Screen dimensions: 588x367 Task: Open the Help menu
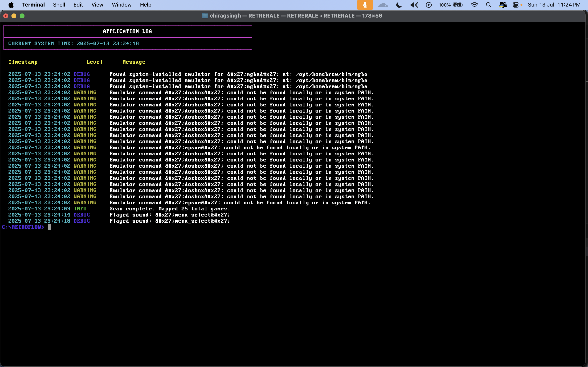146,5
